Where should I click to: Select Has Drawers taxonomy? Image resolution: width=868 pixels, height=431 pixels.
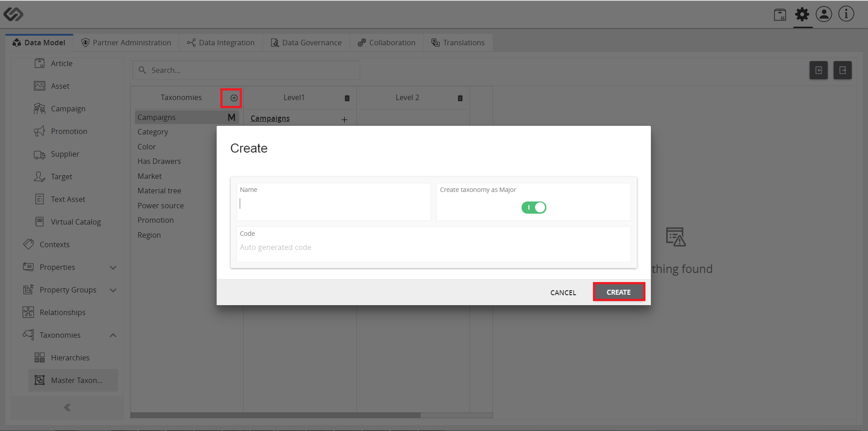coord(159,161)
